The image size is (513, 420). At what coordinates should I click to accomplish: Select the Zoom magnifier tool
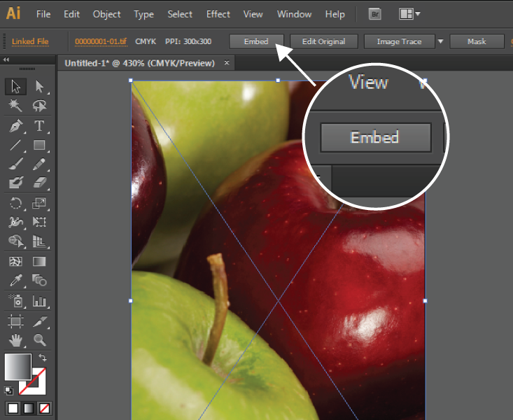pyautogui.click(x=39, y=340)
